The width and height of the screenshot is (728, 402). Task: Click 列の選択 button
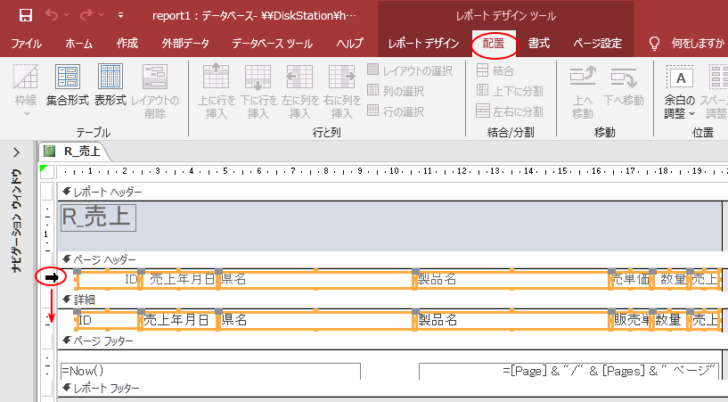point(396,91)
